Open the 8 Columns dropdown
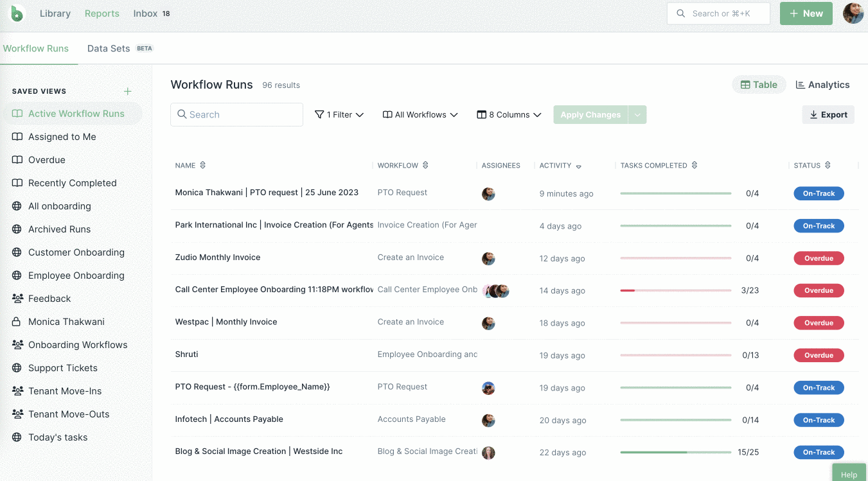This screenshot has width=868, height=481. [x=509, y=115]
